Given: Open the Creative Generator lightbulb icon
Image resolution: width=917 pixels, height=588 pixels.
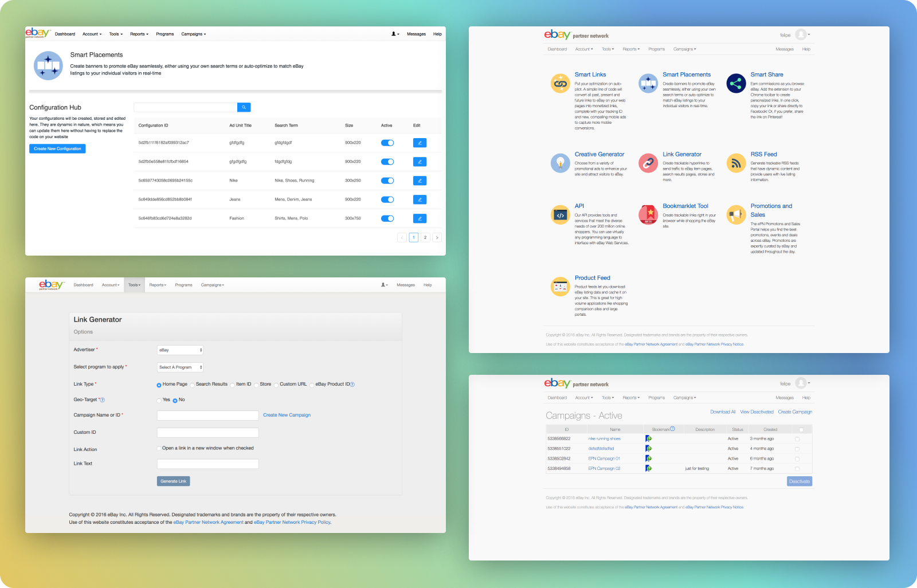Looking at the screenshot, I should (x=560, y=163).
